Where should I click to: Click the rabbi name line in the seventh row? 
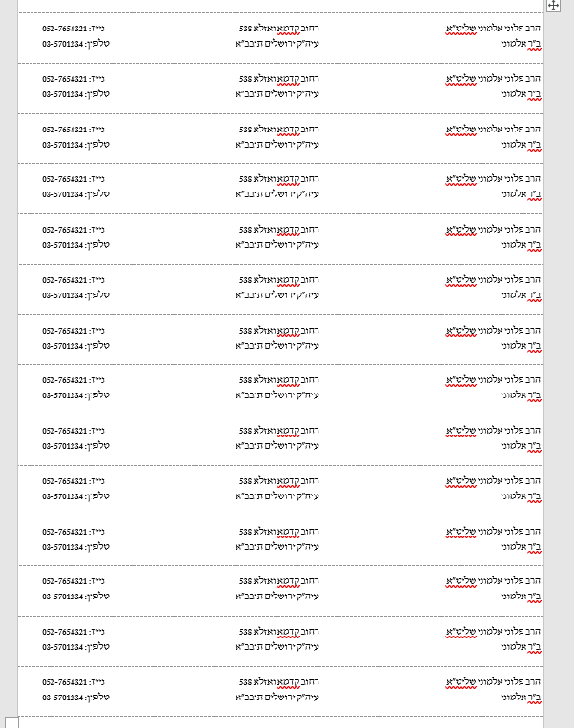[493, 331]
